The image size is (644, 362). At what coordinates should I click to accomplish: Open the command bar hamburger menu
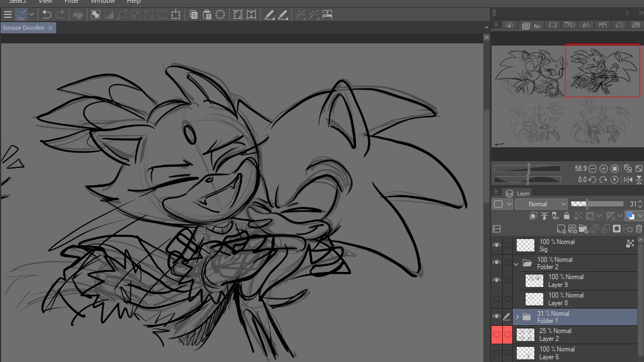tap(7, 15)
